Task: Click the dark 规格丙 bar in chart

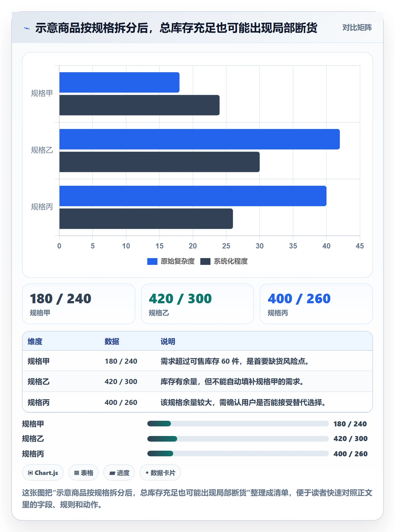Action: [x=146, y=219]
